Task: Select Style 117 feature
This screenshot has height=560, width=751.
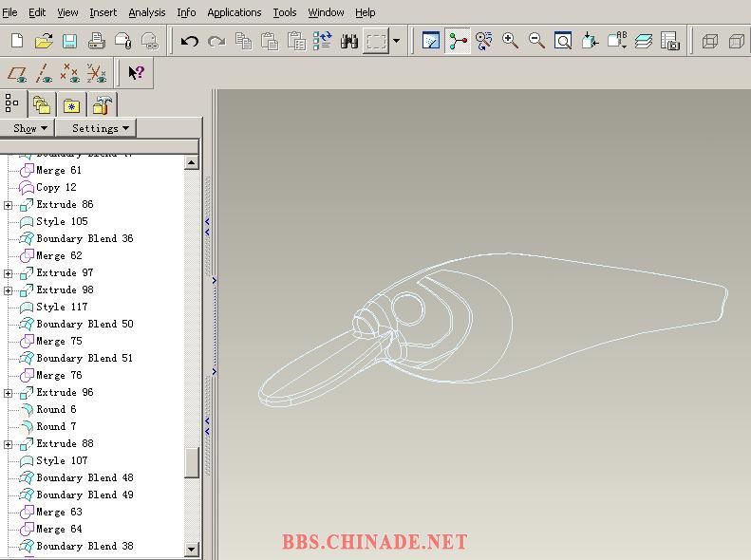Action: (62, 308)
